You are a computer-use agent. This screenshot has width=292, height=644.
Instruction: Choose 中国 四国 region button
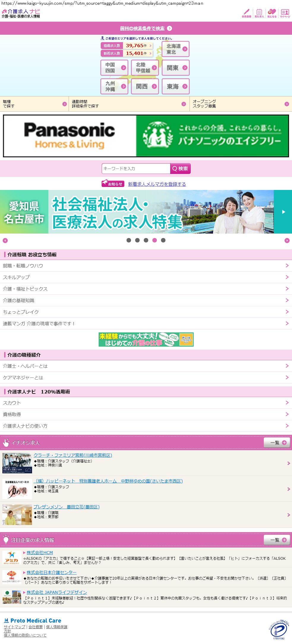[114, 68]
